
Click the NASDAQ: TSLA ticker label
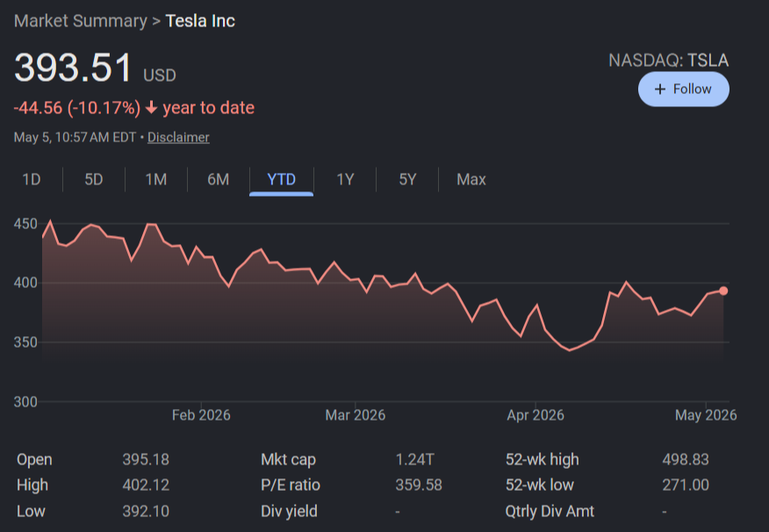[668, 61]
